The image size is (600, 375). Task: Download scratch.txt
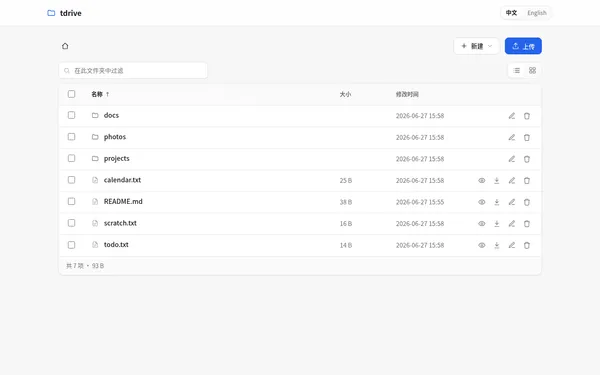coord(497,223)
